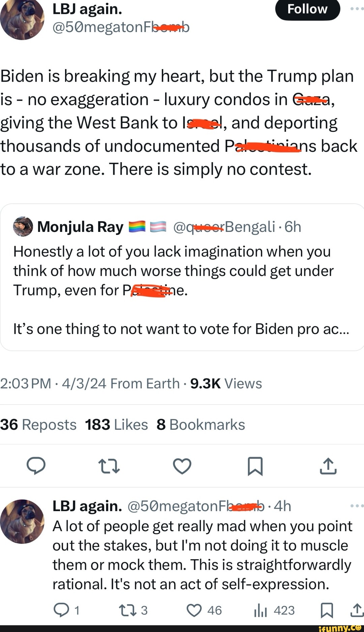Image resolution: width=364 pixels, height=632 pixels.
Task: Click the Follow button
Action: pos(307,9)
